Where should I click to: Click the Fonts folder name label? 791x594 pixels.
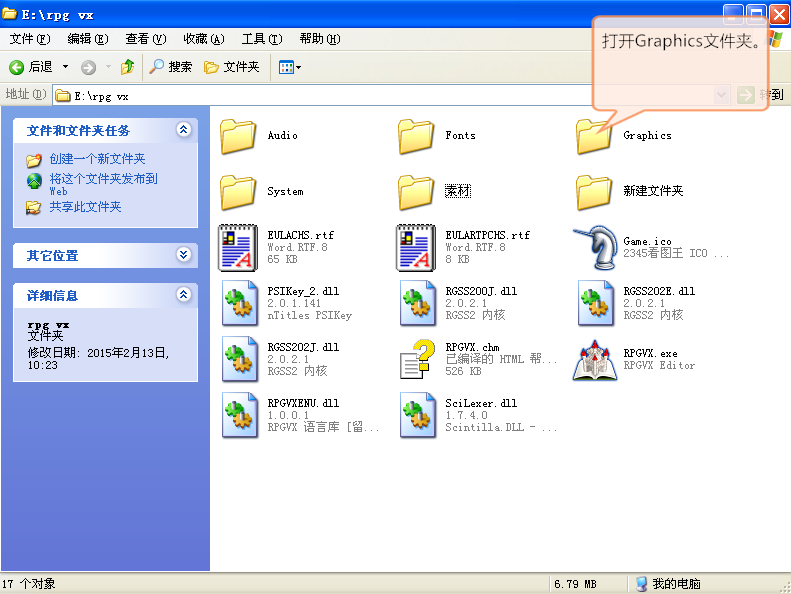[x=460, y=135]
